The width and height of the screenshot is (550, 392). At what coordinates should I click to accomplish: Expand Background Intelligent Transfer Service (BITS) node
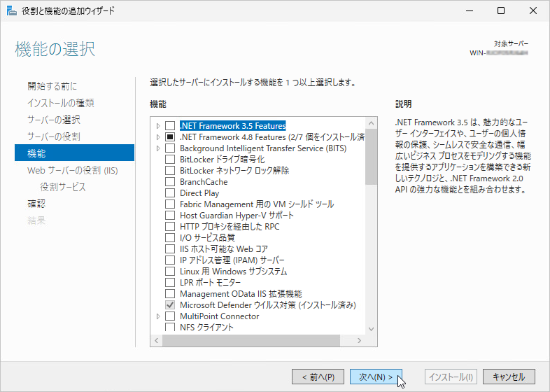(x=158, y=148)
